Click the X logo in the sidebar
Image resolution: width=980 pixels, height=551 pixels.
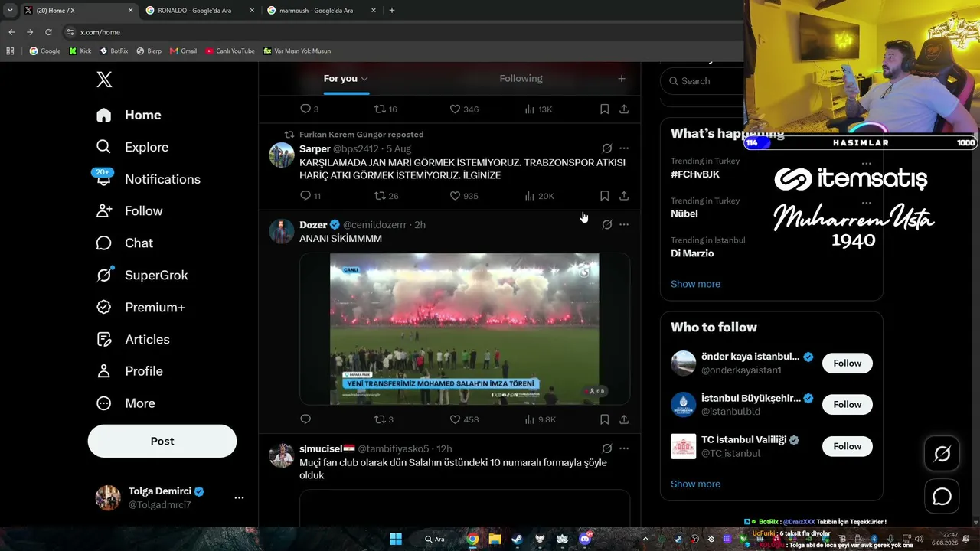click(x=104, y=80)
